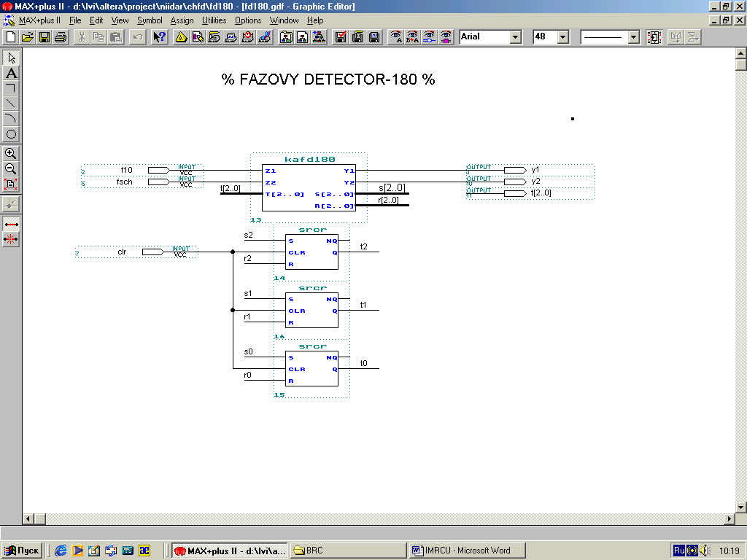Open the font name Arial dropdown

pyautogui.click(x=516, y=37)
